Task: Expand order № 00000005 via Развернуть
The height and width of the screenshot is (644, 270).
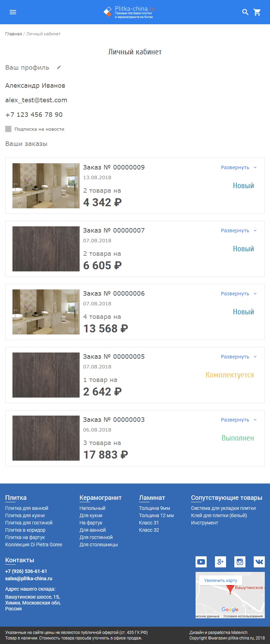Action: (x=239, y=357)
